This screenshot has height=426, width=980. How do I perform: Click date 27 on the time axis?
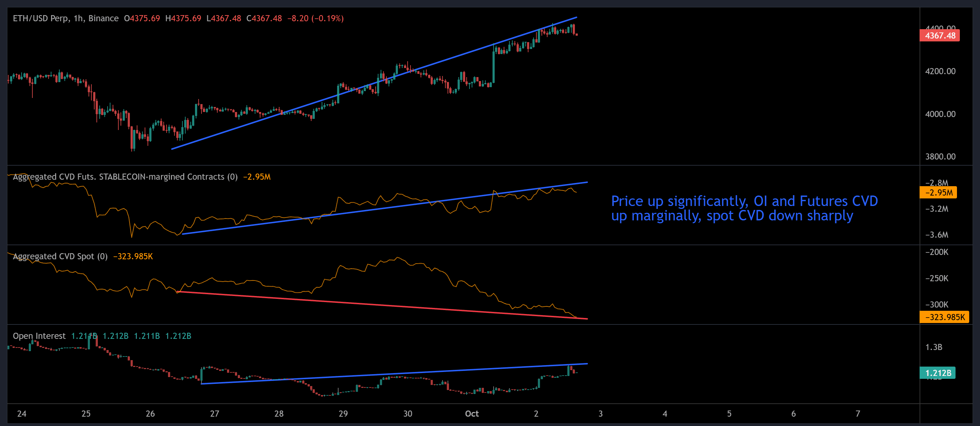point(214,414)
